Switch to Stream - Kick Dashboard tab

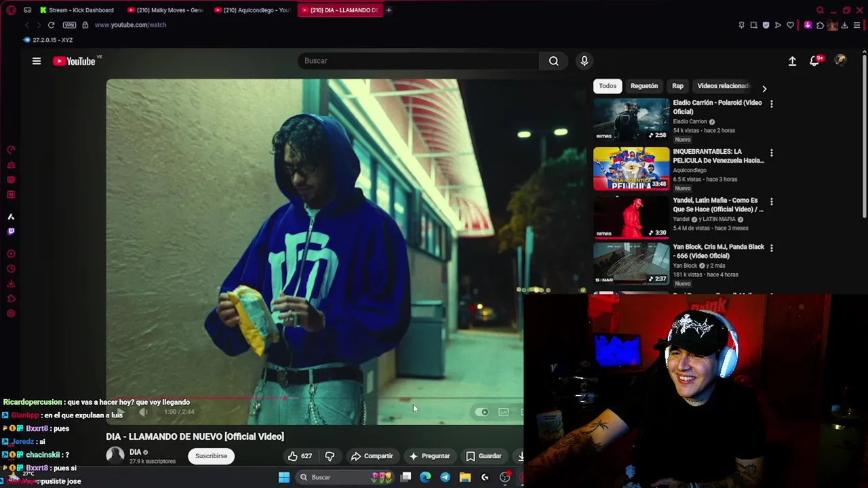(x=77, y=10)
